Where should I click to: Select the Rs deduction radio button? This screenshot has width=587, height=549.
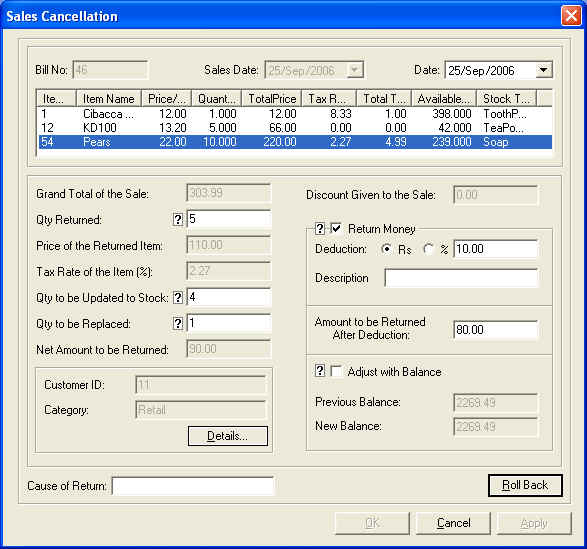386,249
